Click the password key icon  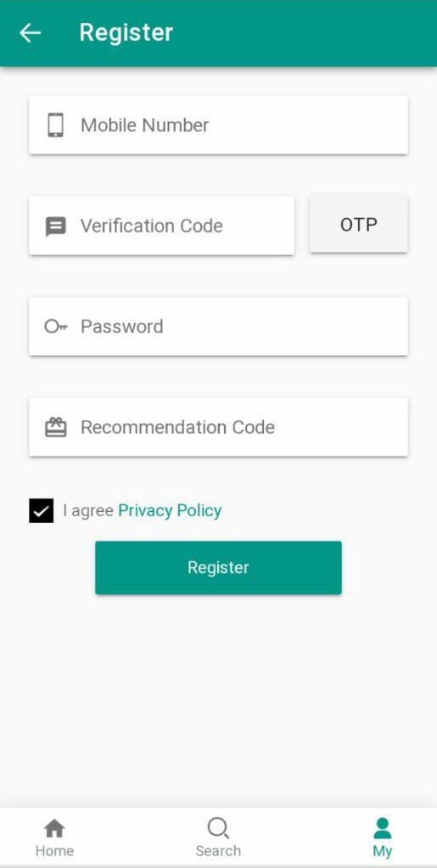56,326
